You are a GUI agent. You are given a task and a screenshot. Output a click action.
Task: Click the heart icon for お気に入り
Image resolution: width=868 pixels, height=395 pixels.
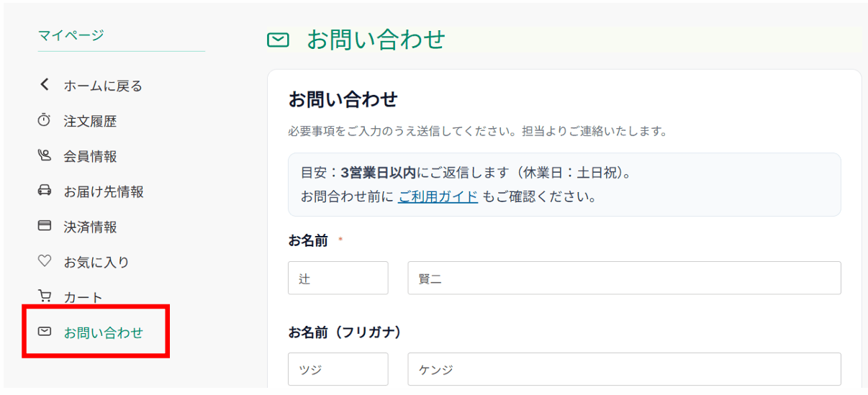click(45, 261)
